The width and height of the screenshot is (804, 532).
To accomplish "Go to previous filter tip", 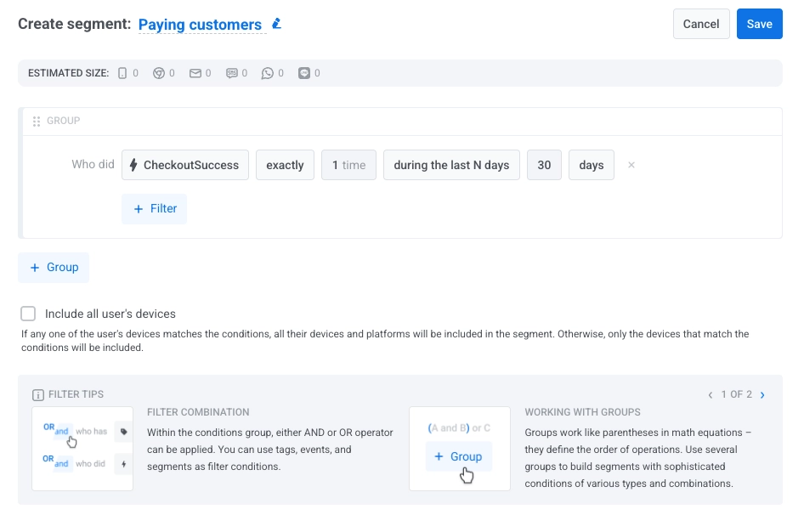I will [x=711, y=394].
